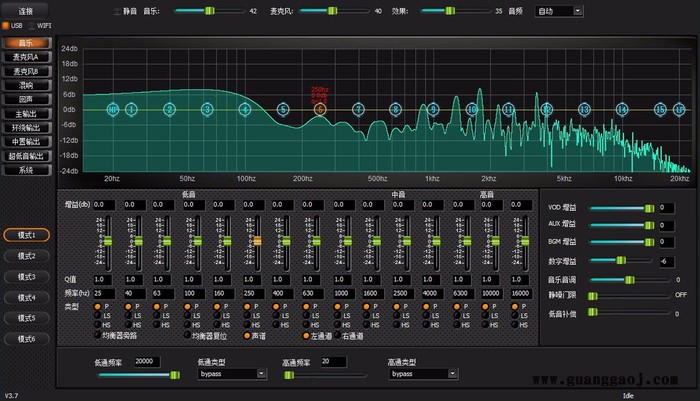Viewport: 700px width, 401px height.
Task: Select EQ band node 9 on the graph
Action: (433, 109)
